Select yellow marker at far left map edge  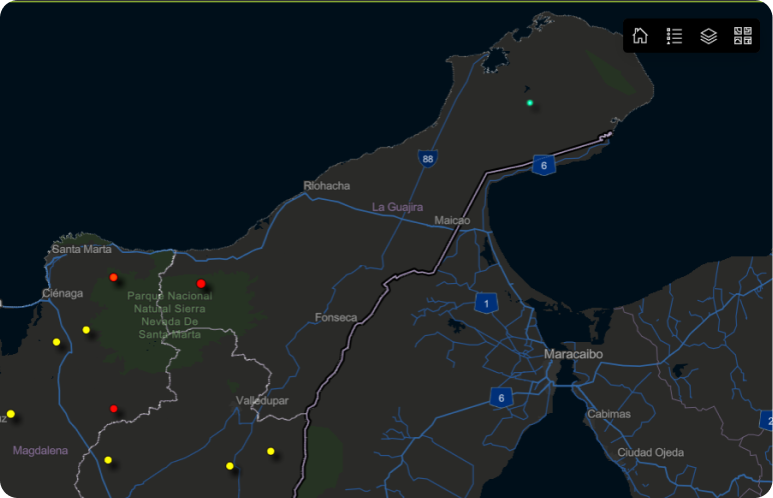[x=11, y=414]
